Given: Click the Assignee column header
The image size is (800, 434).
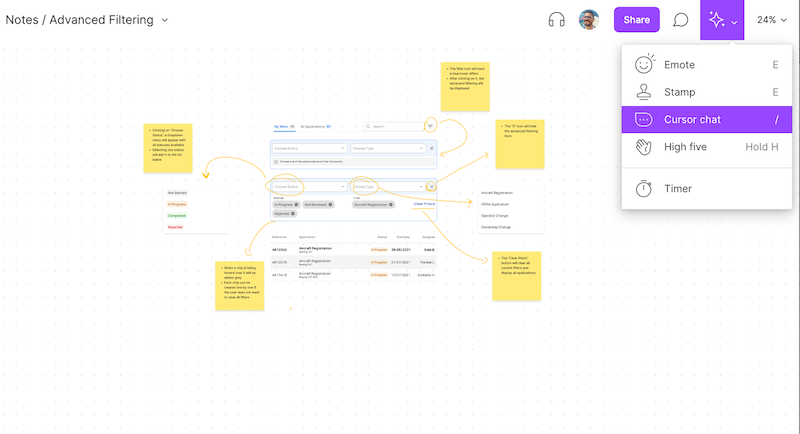Looking at the screenshot, I should [429, 237].
